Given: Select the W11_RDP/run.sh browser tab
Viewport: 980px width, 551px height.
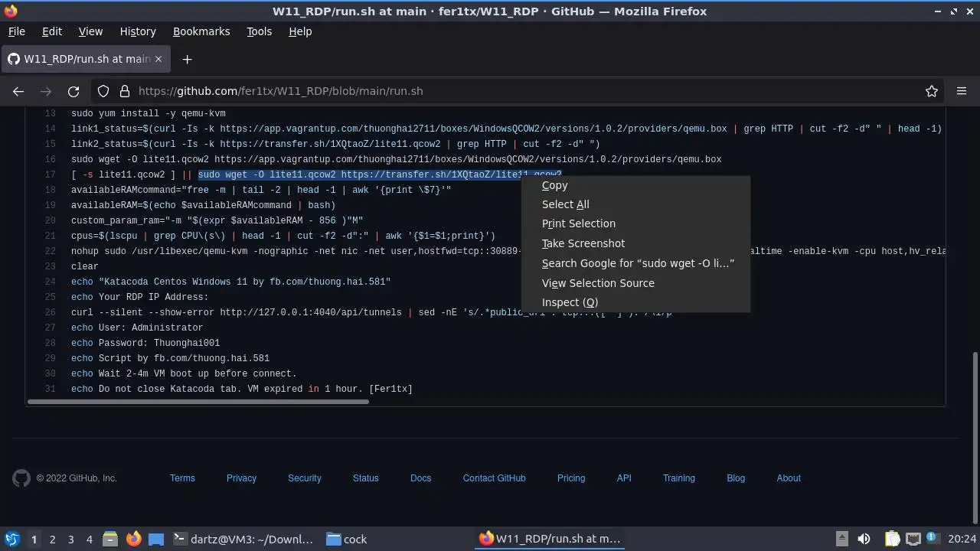Looking at the screenshot, I should tap(84, 59).
